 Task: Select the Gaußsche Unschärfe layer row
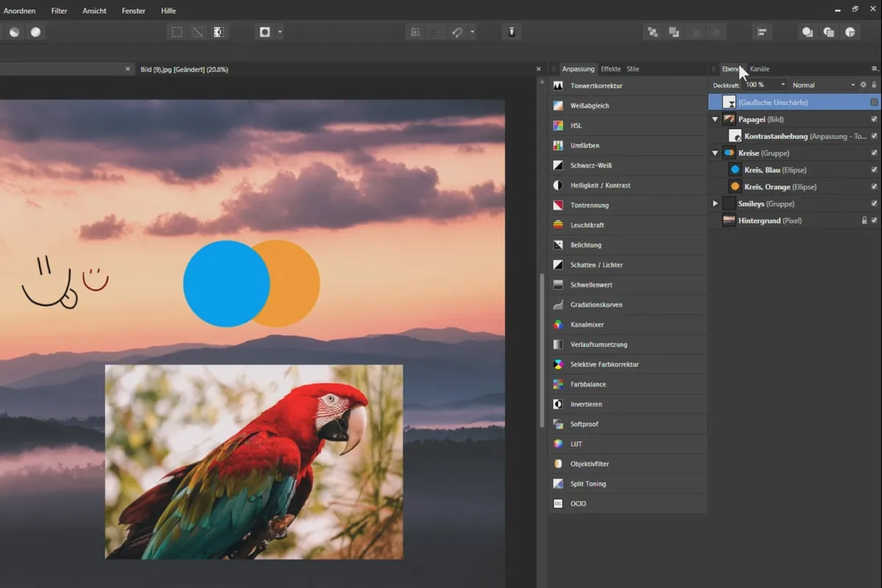pos(794,102)
